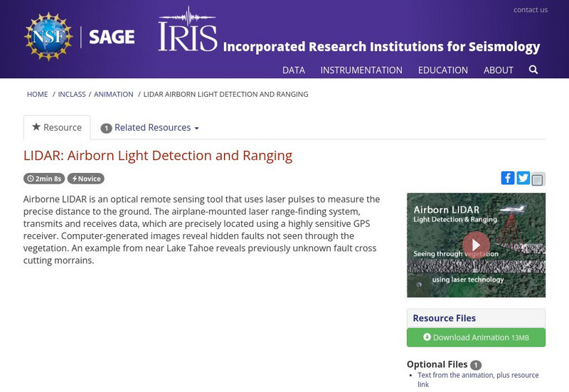Screen dimensions: 569x392
Task: Open the DATA menu
Action: [x=294, y=70]
